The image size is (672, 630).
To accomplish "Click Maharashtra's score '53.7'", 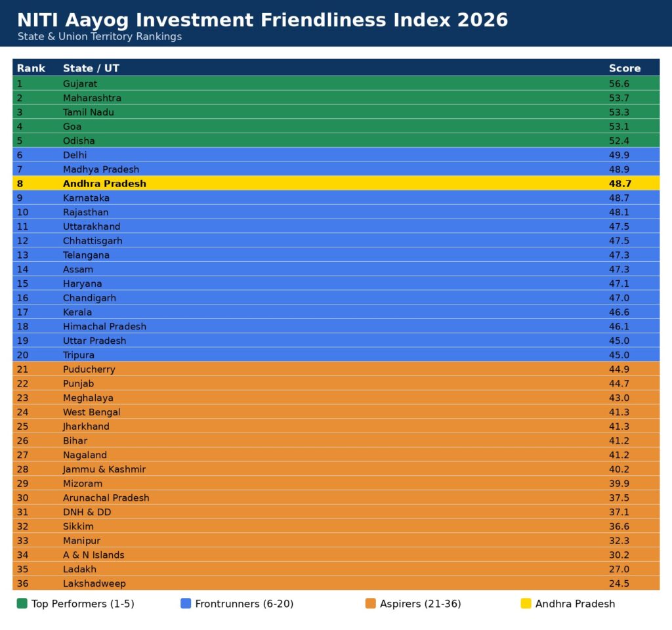I will coord(619,98).
